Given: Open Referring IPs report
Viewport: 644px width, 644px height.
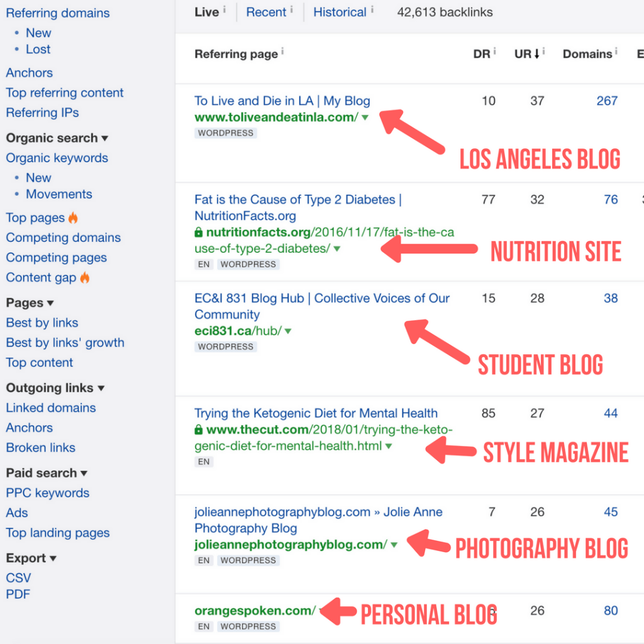Looking at the screenshot, I should click(x=42, y=113).
